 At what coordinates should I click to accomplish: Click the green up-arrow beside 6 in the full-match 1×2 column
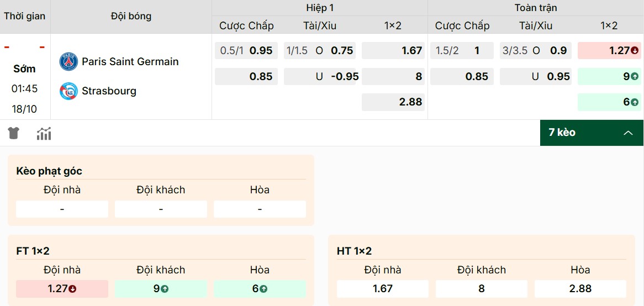(635, 102)
